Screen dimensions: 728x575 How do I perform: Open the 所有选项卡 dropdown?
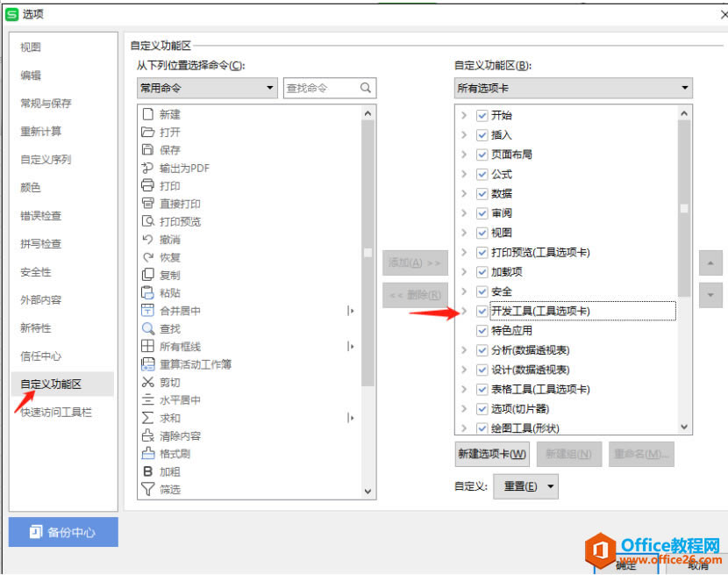(x=573, y=88)
